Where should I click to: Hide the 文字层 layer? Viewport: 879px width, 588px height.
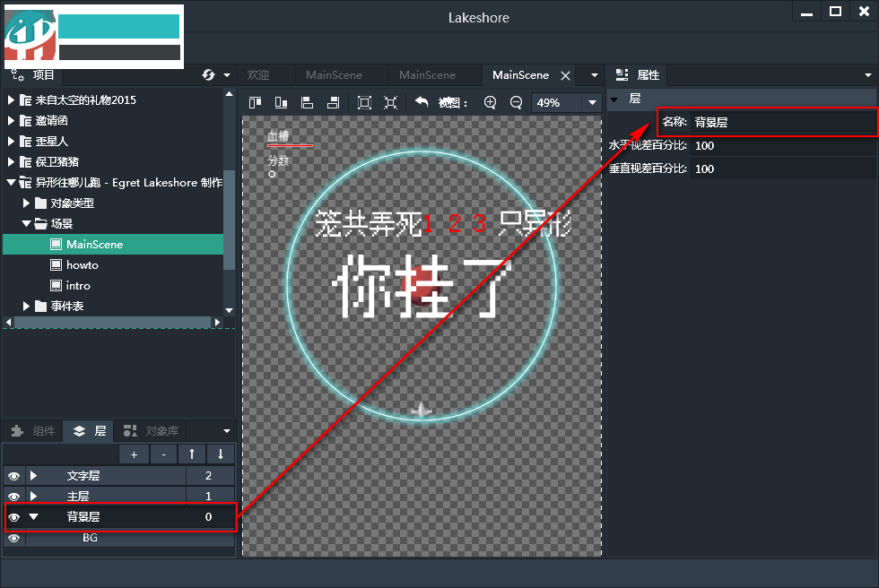13,475
